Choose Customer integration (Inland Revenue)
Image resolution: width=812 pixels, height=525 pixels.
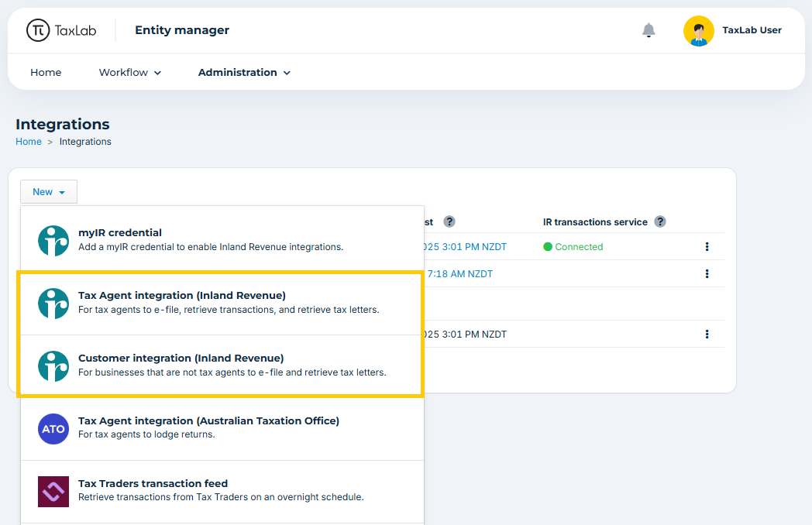pos(222,365)
